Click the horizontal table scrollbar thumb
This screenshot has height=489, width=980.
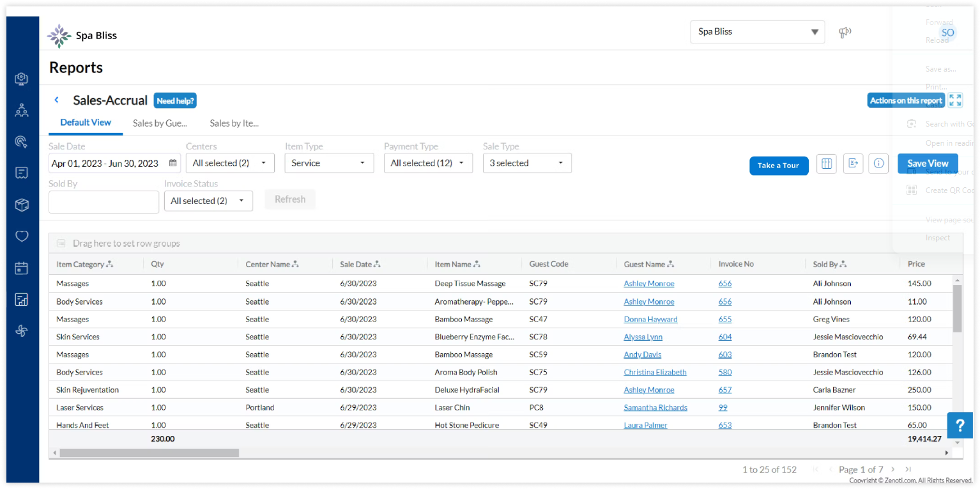coord(149,453)
